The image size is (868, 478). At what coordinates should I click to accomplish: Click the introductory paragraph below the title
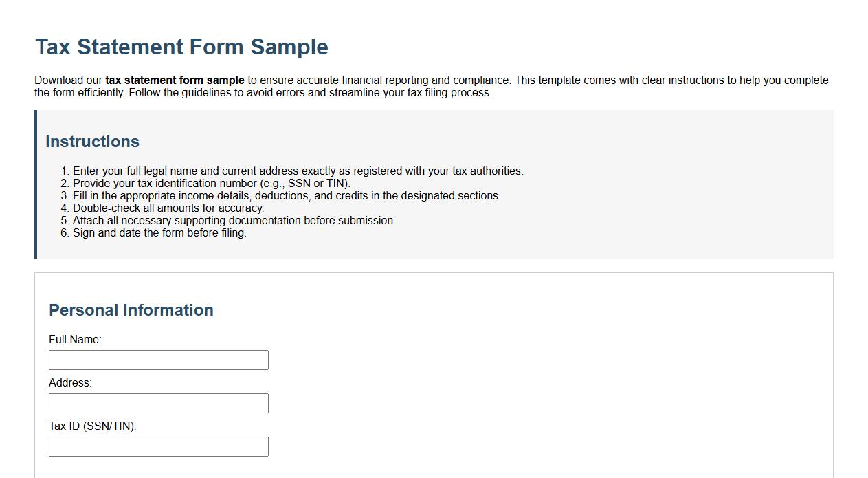tap(432, 86)
